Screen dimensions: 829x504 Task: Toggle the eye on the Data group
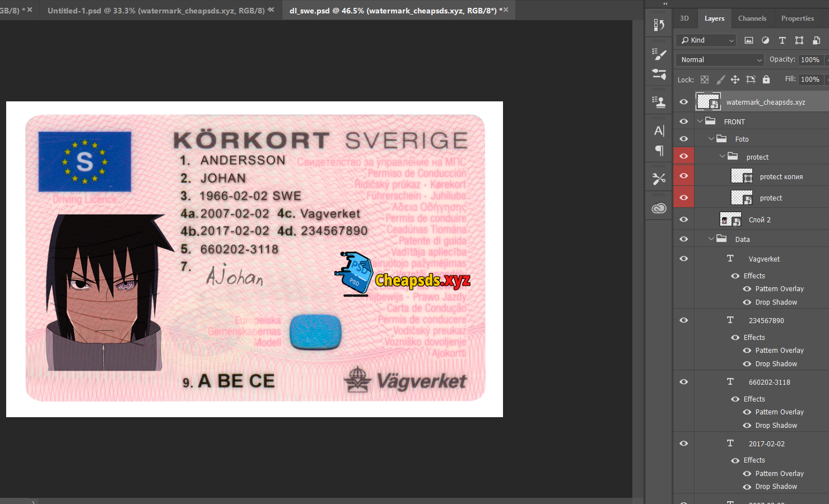click(x=684, y=239)
